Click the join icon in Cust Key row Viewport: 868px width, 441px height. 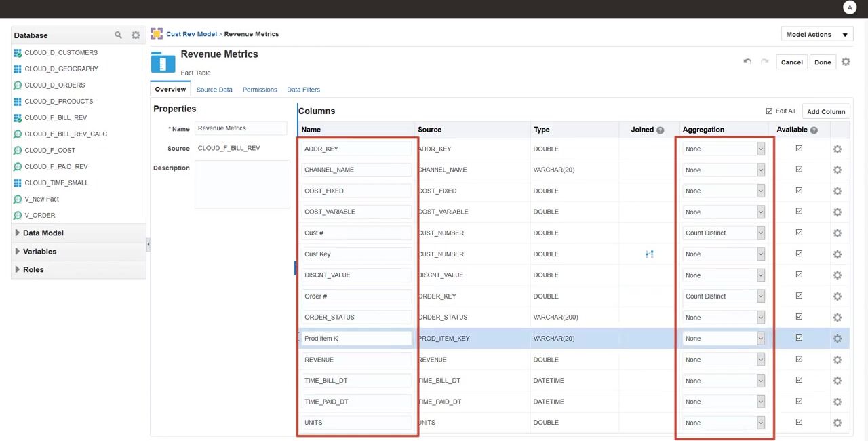click(x=649, y=254)
